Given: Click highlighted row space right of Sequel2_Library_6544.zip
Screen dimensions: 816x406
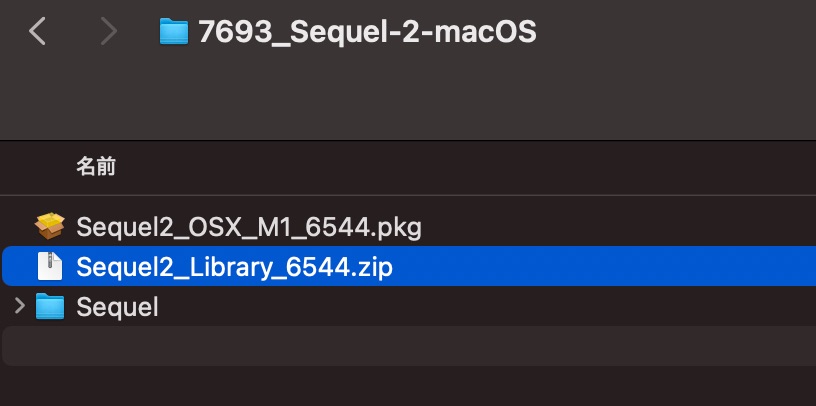Looking at the screenshot, I should pyautogui.click(x=600, y=267).
